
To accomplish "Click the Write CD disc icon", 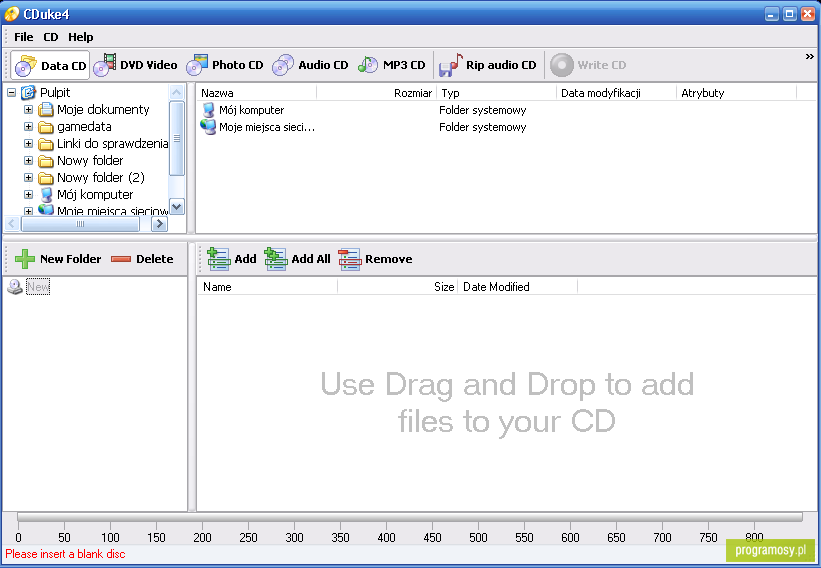I will pos(562,65).
